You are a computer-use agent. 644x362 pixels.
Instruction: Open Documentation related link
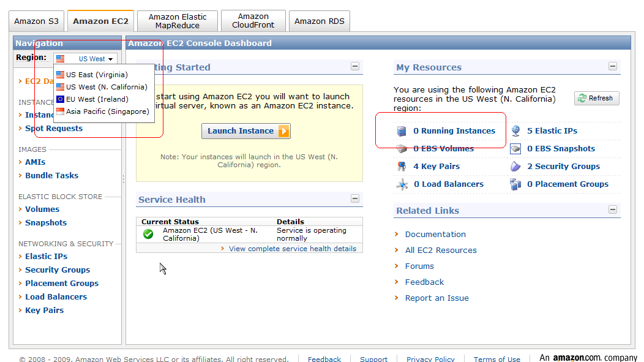pyautogui.click(x=435, y=234)
